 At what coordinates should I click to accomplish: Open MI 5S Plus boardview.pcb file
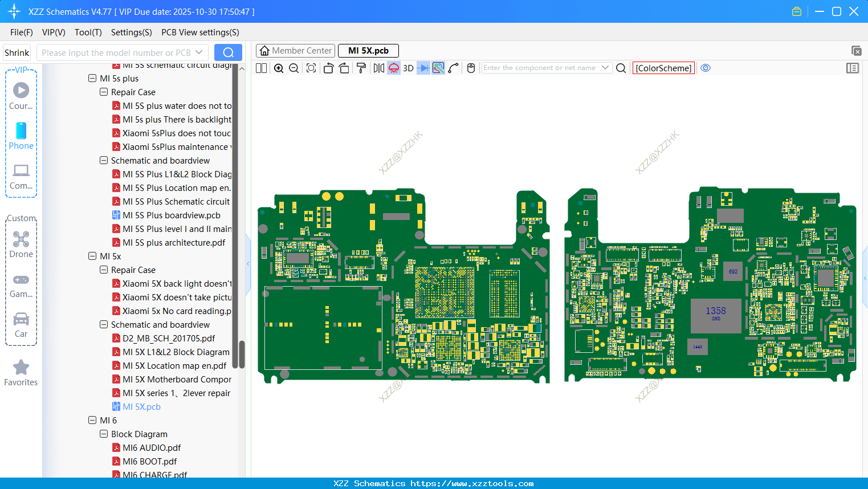pos(171,215)
